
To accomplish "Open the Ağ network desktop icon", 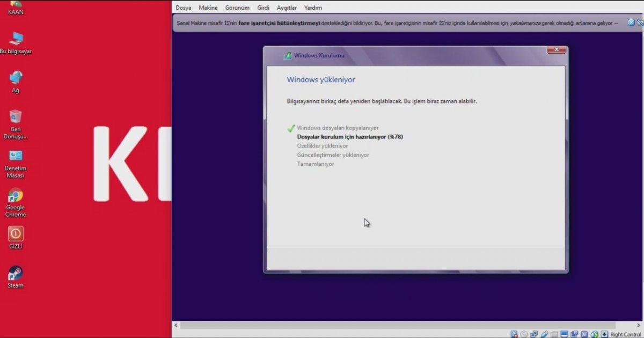I will 16,82.
